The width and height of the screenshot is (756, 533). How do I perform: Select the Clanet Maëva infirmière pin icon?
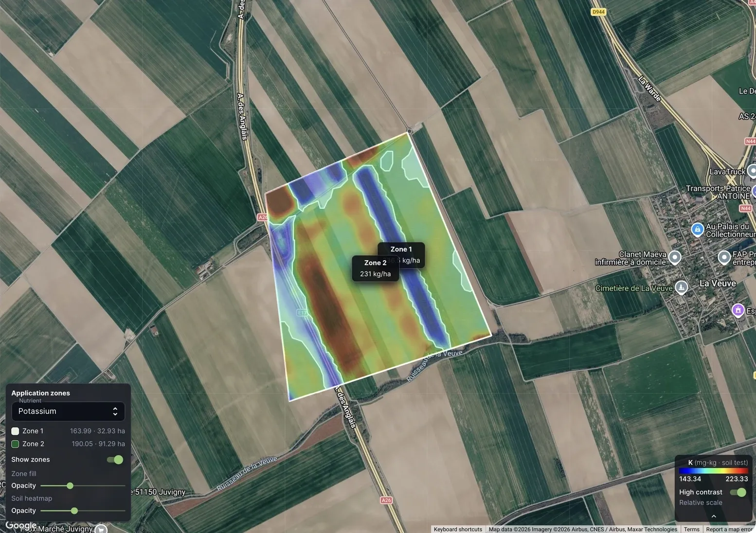[675, 257]
